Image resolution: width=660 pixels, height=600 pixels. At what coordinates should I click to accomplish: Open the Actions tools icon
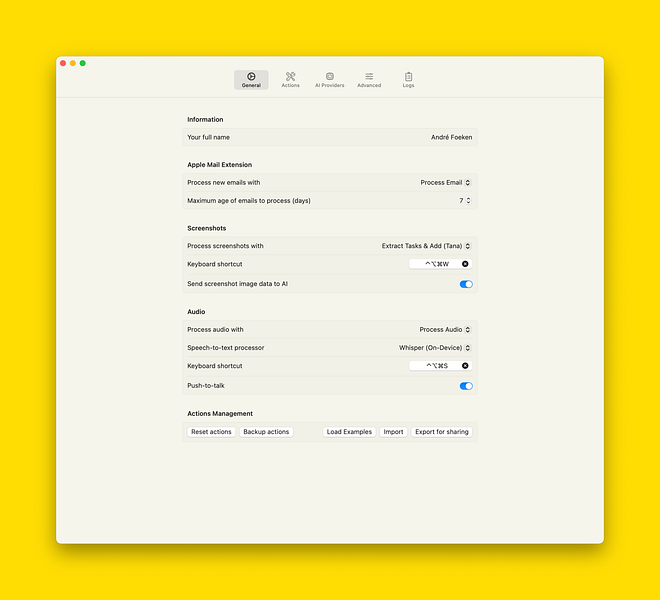(290, 76)
